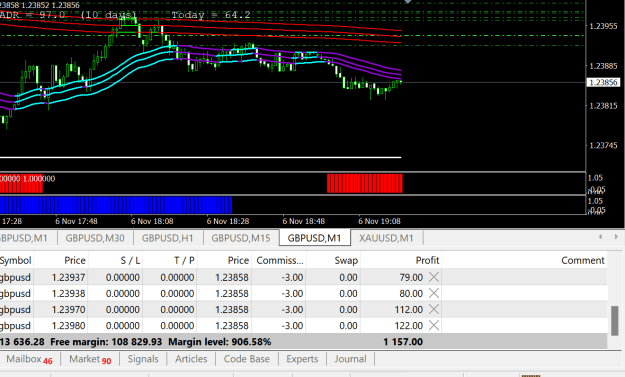Viewport: 625px width, 377px height.
Task: Open the Signals terminal tab
Action: pos(143,359)
